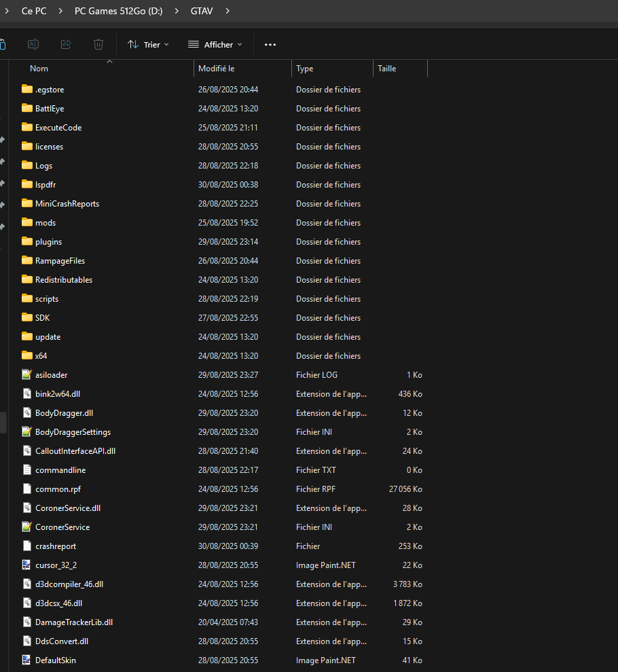Select the cursor_32_2 Paint.NET image icon

point(27,565)
